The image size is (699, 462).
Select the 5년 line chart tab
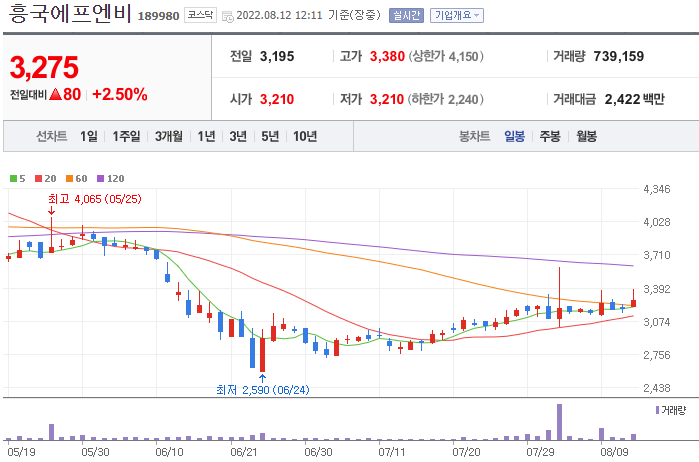coord(270,136)
